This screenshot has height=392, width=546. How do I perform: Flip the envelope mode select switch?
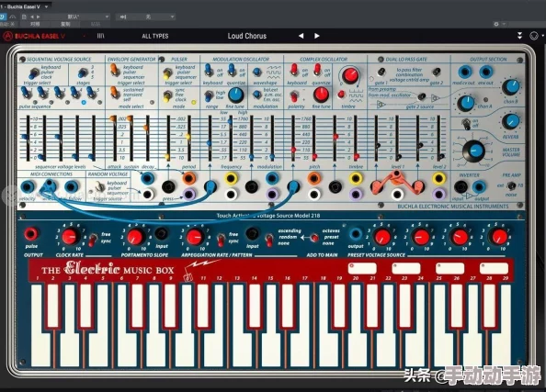115,93
